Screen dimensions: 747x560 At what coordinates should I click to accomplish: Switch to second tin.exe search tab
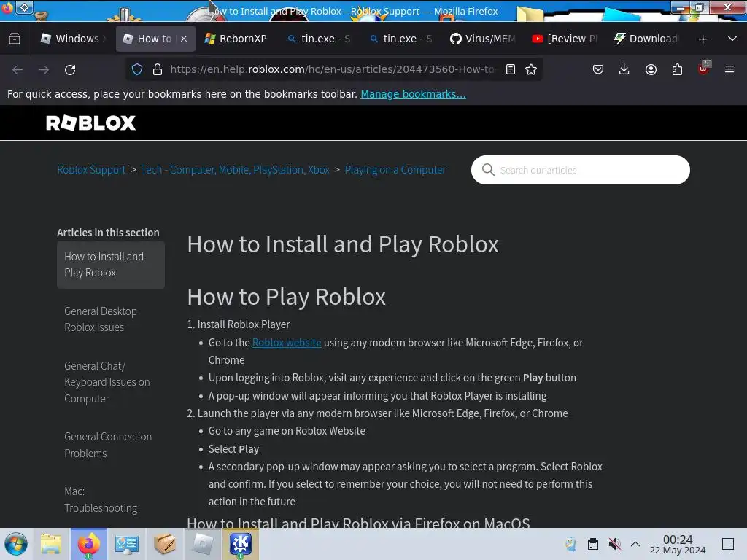click(401, 39)
